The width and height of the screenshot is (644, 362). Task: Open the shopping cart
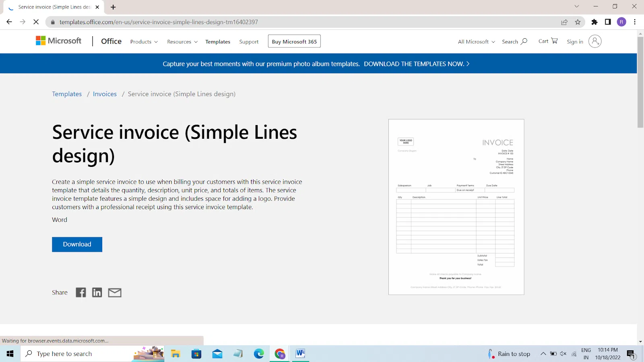tap(548, 41)
